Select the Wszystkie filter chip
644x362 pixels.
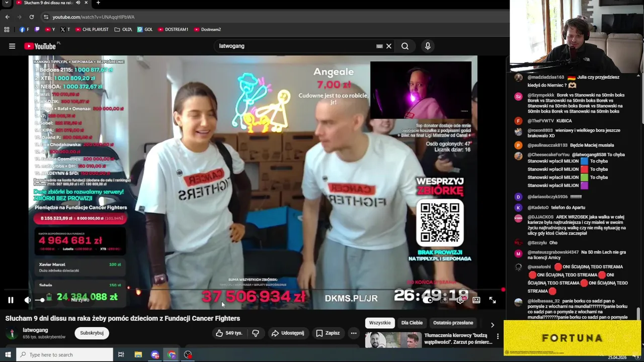380,323
